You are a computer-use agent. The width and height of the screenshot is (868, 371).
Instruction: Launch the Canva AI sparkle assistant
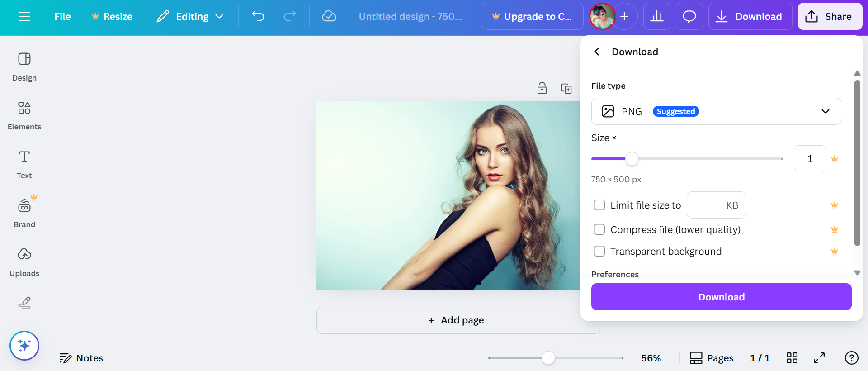click(24, 346)
